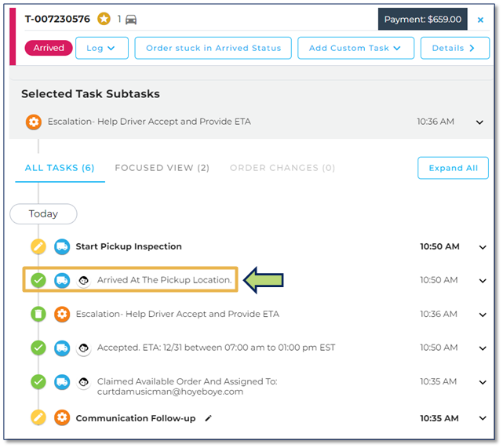This screenshot has width=503, height=448.
Task: Open the Add Custom Task dropdown
Action: click(x=355, y=48)
